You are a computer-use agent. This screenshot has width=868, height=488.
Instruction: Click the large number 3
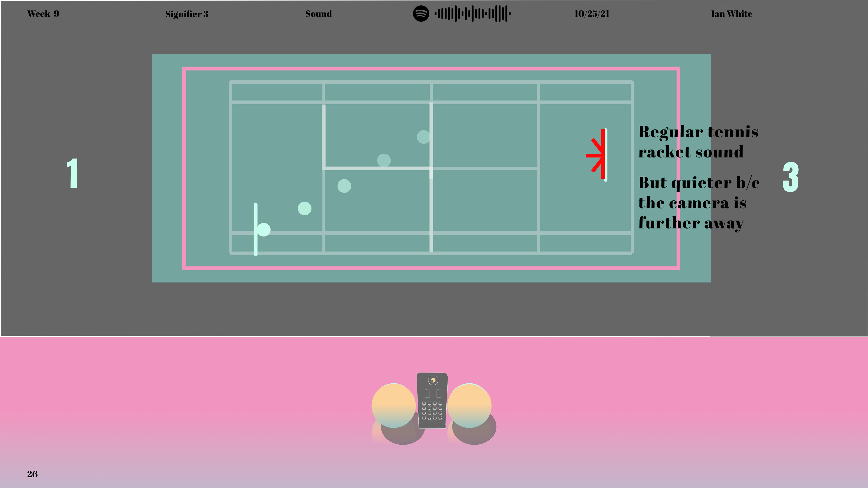coord(790,177)
